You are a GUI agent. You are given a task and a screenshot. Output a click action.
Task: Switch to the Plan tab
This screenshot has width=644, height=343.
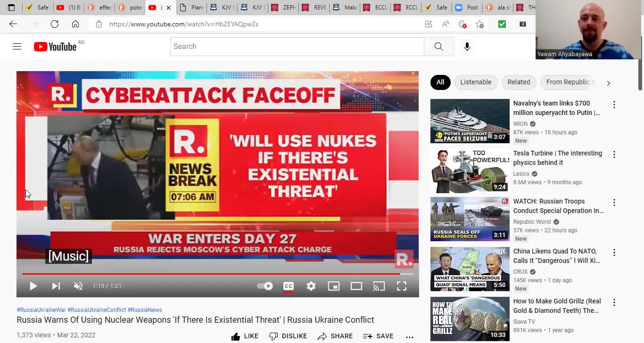pyautogui.click(x=191, y=8)
